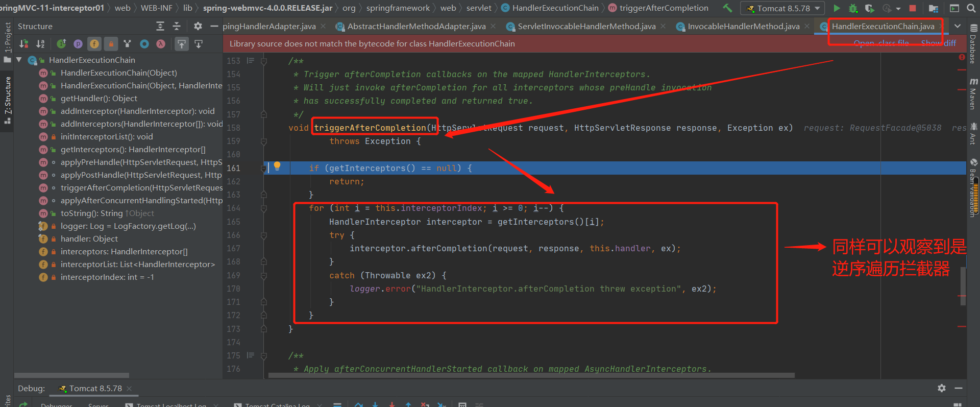Toggle autoscroll from source in Structure
Screen dimensions: 980x407
coord(199,44)
